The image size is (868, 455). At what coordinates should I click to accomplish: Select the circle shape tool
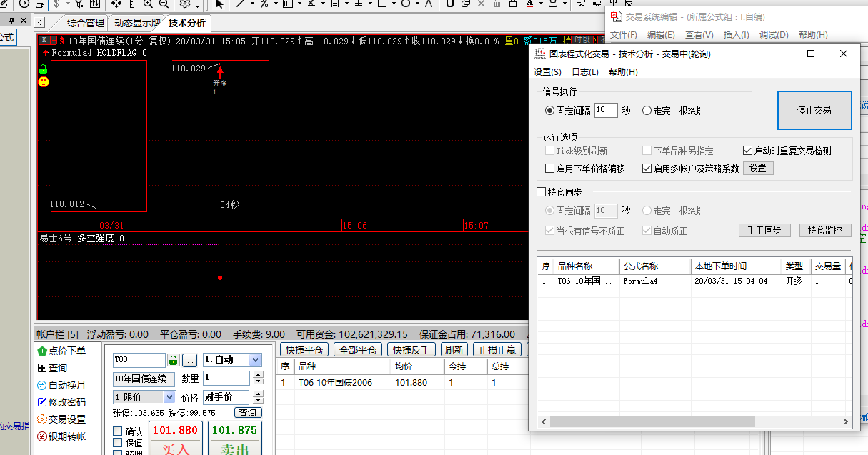pyautogui.click(x=406, y=4)
